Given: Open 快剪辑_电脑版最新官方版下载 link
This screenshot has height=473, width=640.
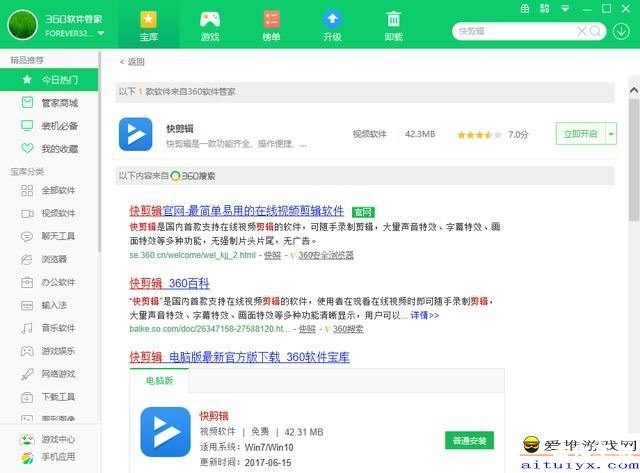Looking at the screenshot, I should 239,357.
